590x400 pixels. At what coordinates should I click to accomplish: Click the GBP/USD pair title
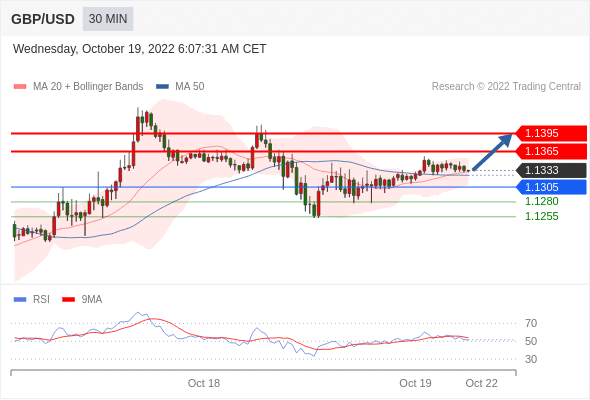[43, 19]
